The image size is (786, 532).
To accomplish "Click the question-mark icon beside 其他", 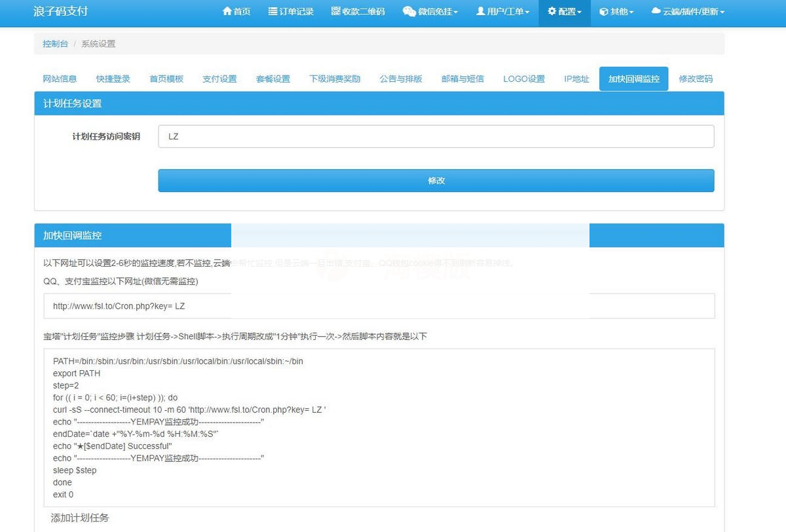I will point(605,11).
